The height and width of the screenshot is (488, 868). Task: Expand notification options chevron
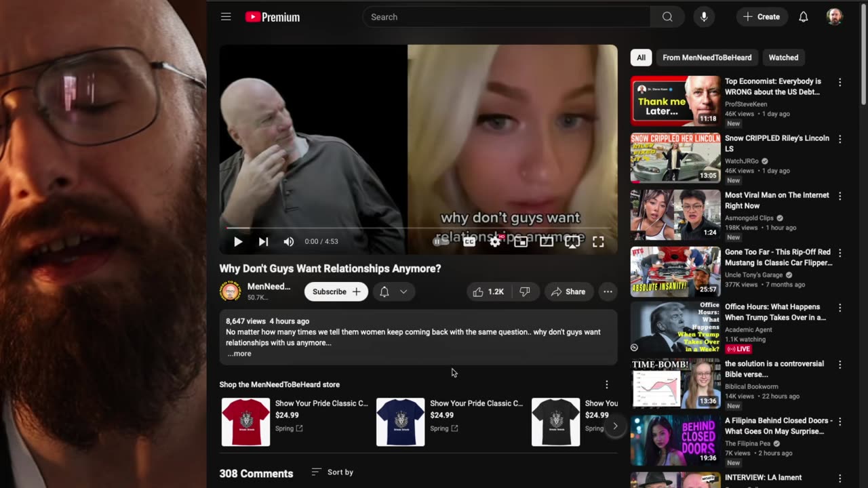coord(403,291)
